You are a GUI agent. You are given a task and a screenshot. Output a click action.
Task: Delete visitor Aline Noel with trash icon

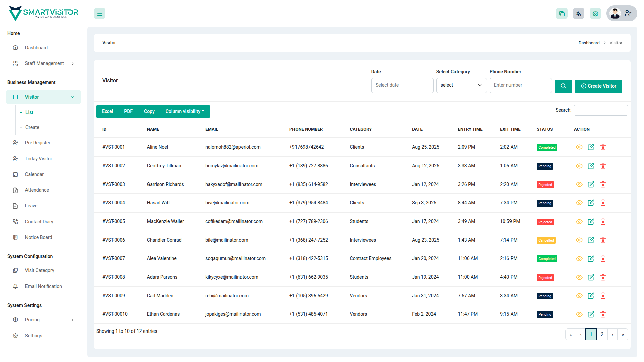[x=603, y=147]
